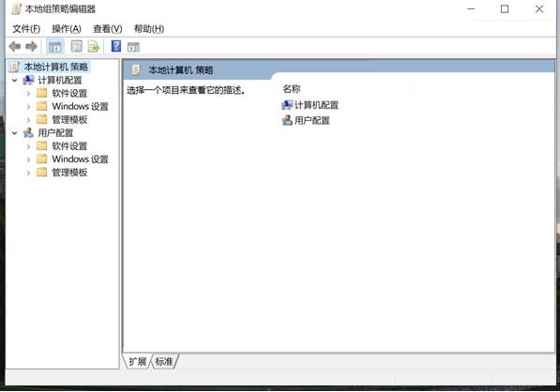
Task: Expand Windows 设置 under 用户配置
Action: 28,159
